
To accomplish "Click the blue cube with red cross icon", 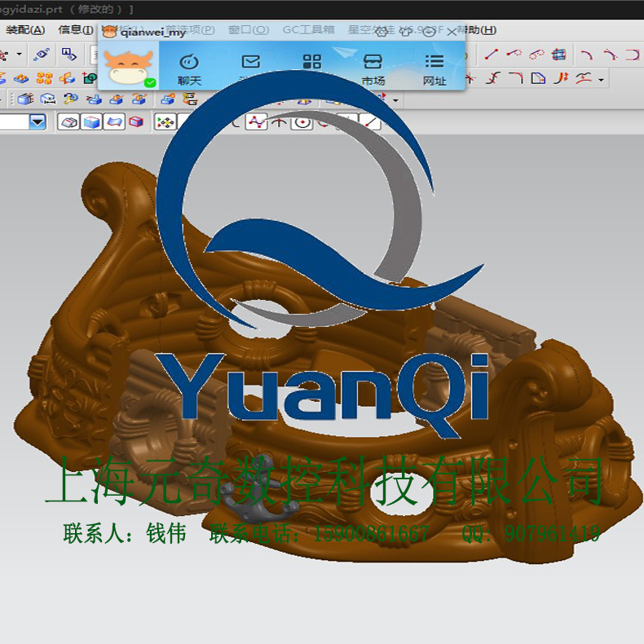I will (x=25, y=99).
